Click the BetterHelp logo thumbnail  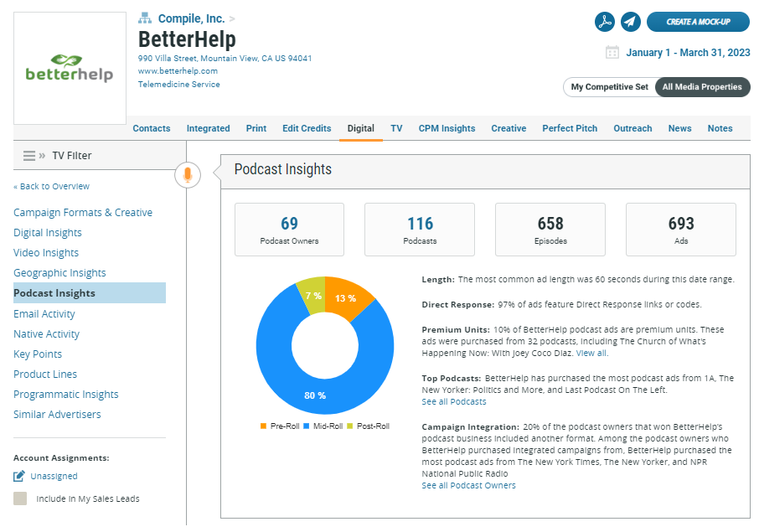[70, 68]
